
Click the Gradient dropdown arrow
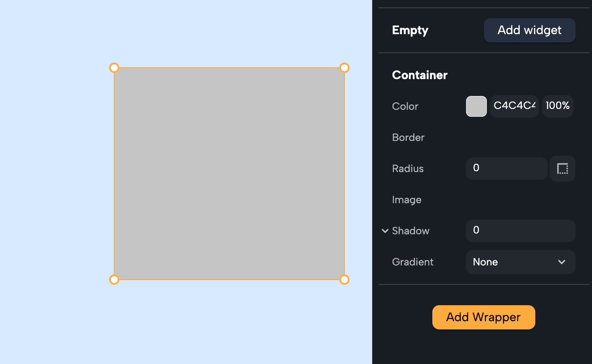coord(562,262)
